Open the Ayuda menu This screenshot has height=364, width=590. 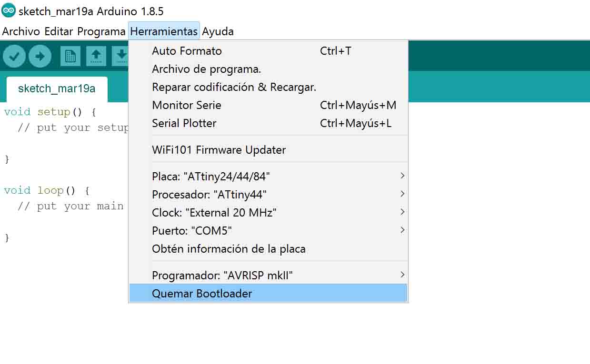tap(218, 31)
